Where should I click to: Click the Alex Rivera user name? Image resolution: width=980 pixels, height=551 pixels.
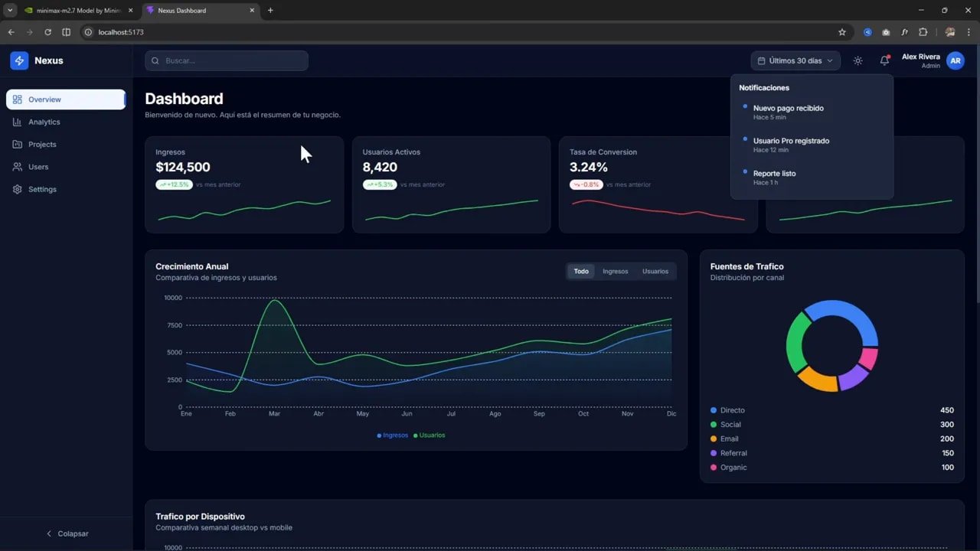click(921, 57)
